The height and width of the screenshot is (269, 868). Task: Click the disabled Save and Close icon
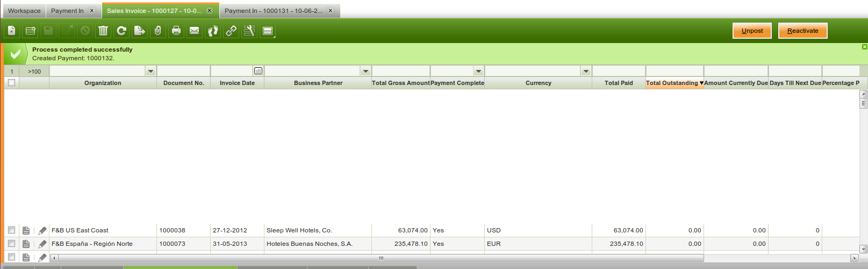click(x=67, y=31)
